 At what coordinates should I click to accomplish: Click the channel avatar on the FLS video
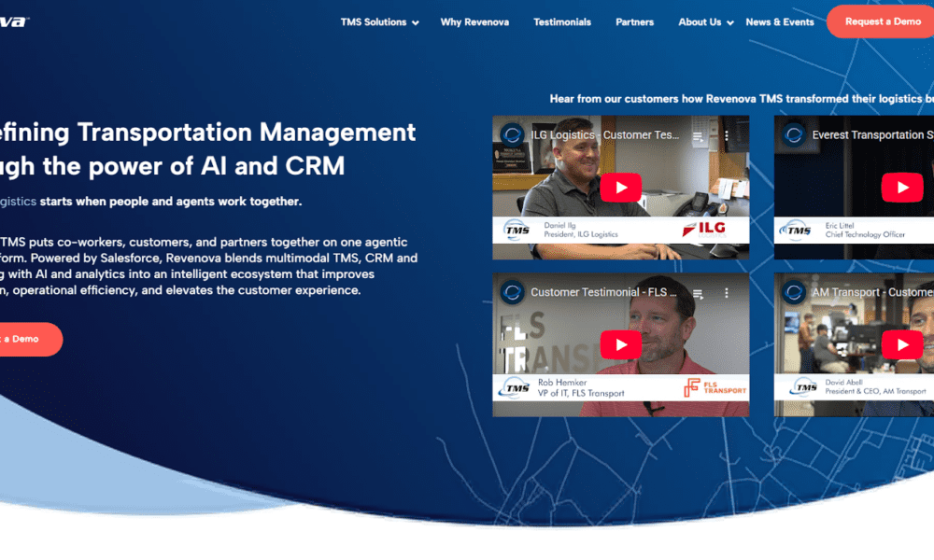click(x=512, y=292)
